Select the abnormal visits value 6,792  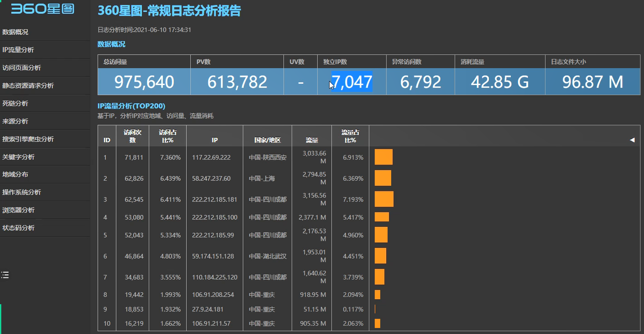[x=421, y=82]
